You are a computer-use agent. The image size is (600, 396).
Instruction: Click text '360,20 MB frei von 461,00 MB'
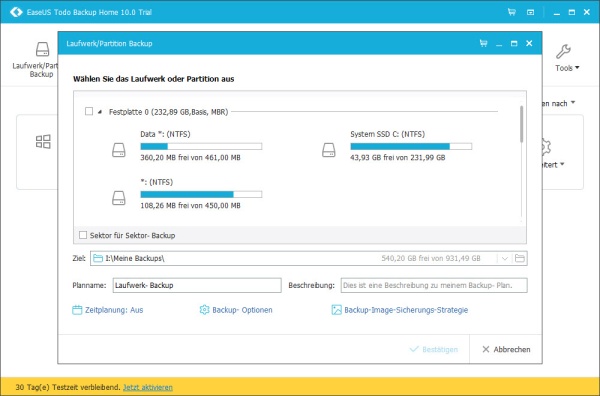click(191, 157)
